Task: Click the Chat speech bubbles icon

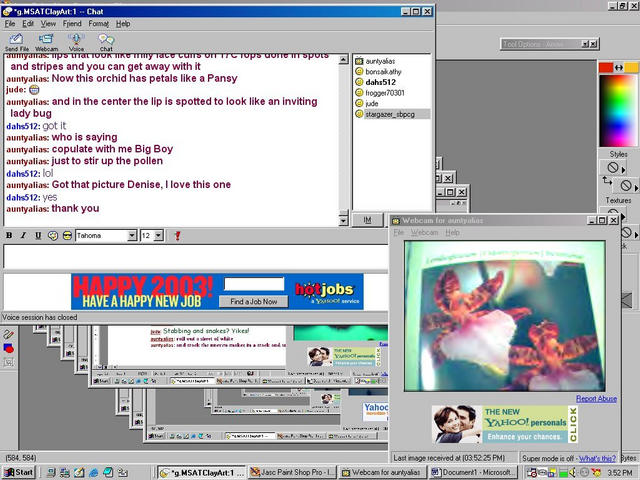Action: 106,40
